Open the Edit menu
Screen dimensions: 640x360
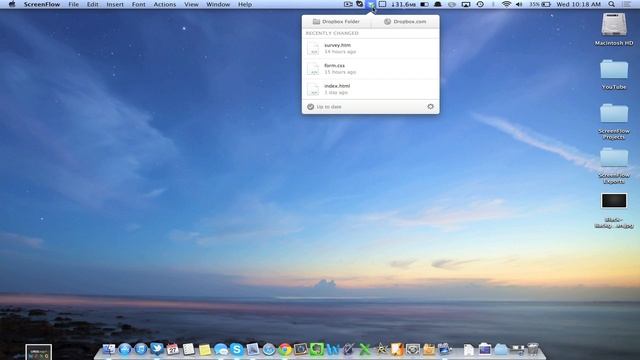coord(93,4)
